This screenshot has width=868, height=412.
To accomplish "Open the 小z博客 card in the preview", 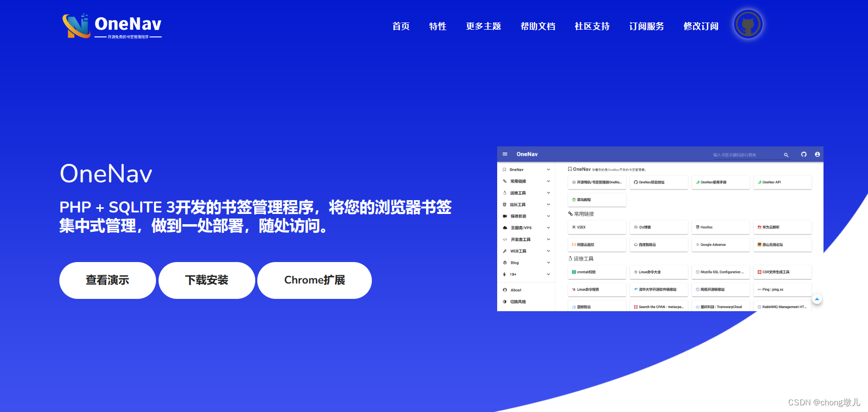I will pos(659,227).
